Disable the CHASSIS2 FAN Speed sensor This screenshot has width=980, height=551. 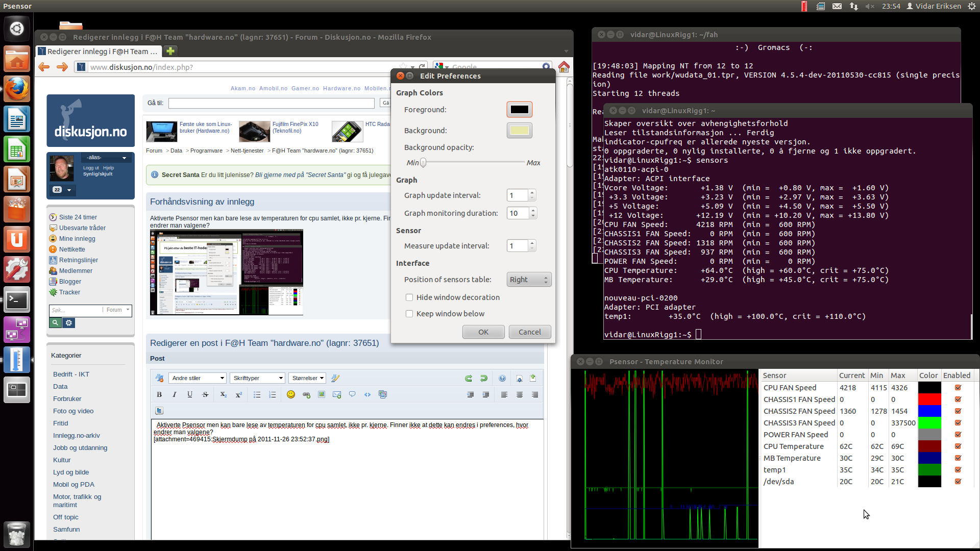click(x=958, y=411)
